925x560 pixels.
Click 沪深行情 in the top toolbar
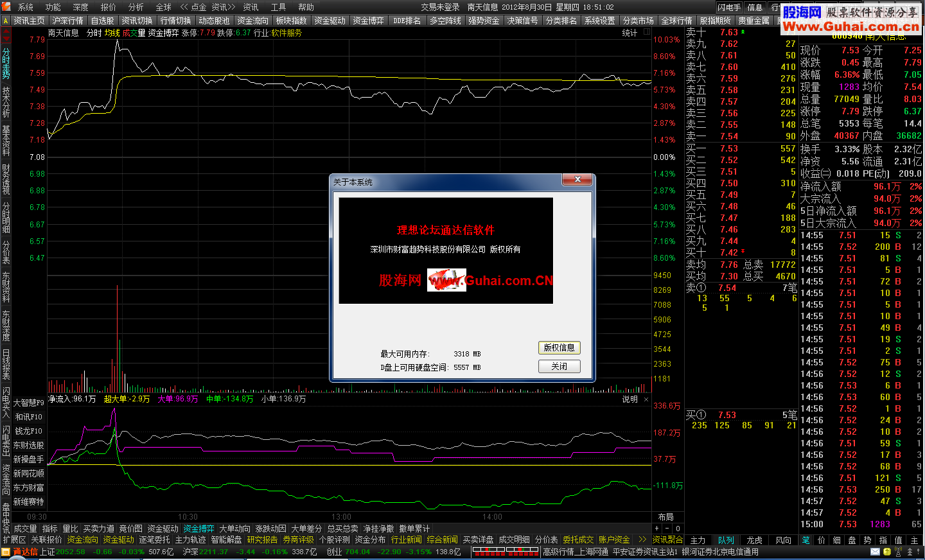point(68,21)
